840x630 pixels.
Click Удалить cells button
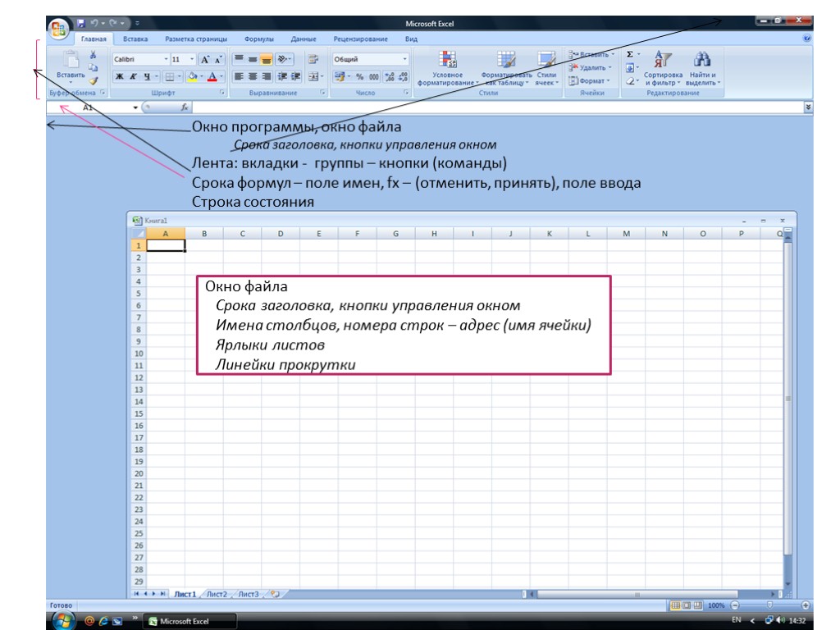[591, 67]
